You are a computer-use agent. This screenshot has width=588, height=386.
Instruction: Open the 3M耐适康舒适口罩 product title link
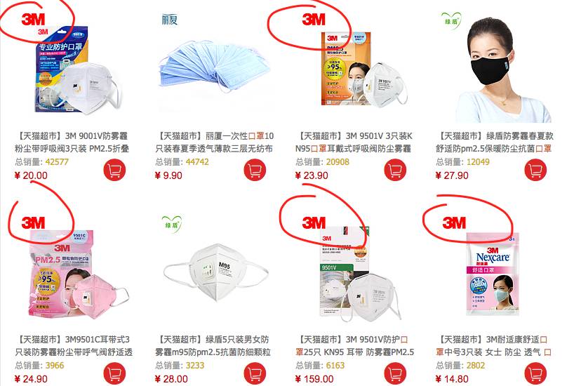click(x=493, y=346)
